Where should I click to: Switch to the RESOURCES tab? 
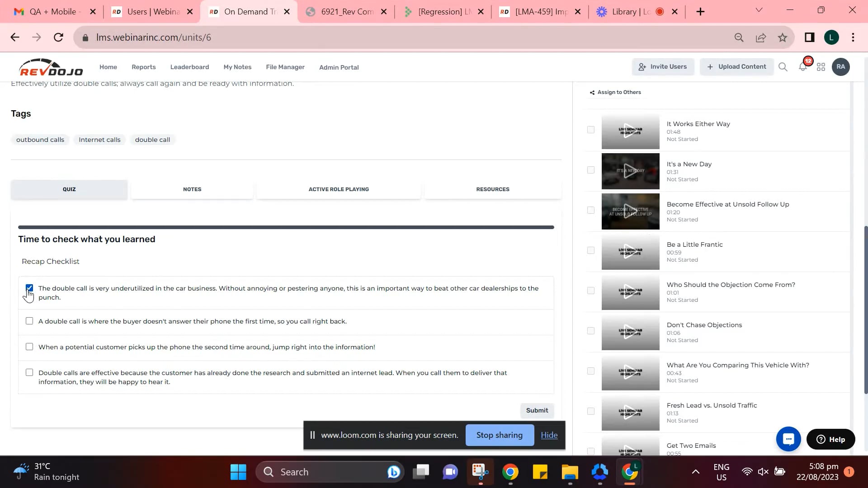[493, 189]
